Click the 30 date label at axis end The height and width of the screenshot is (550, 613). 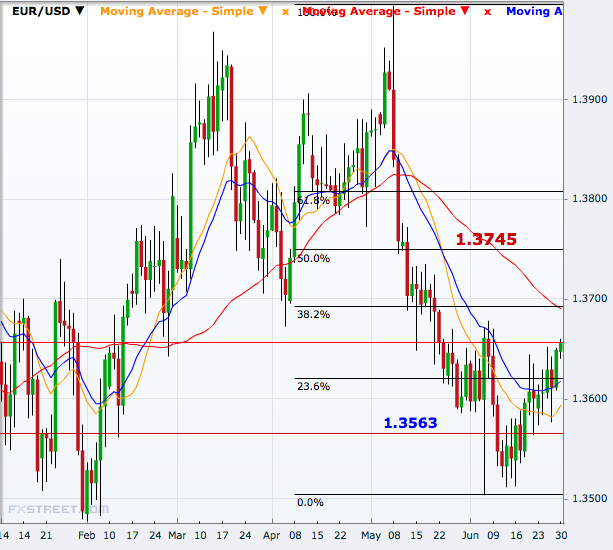[561, 535]
